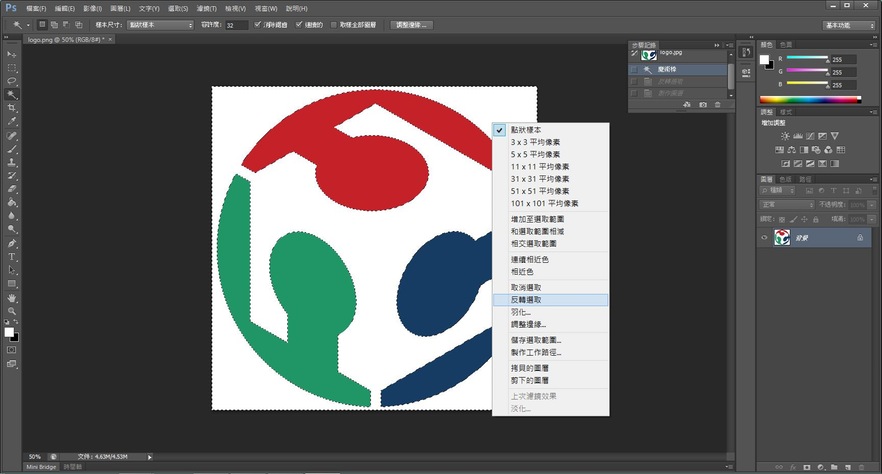882x474 pixels.
Task: Open the layer blend mode 正常 dropdown
Action: click(x=786, y=205)
